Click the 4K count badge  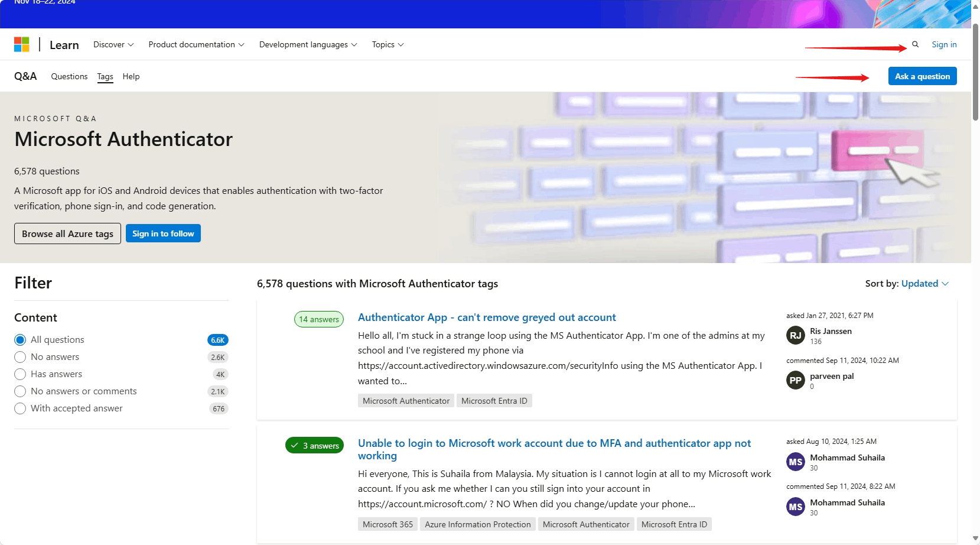[220, 374]
